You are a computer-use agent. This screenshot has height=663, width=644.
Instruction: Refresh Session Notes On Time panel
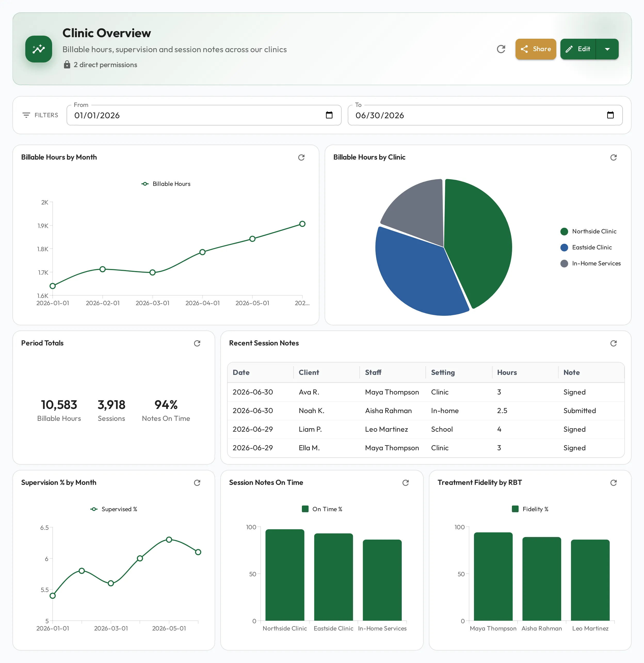click(x=406, y=483)
